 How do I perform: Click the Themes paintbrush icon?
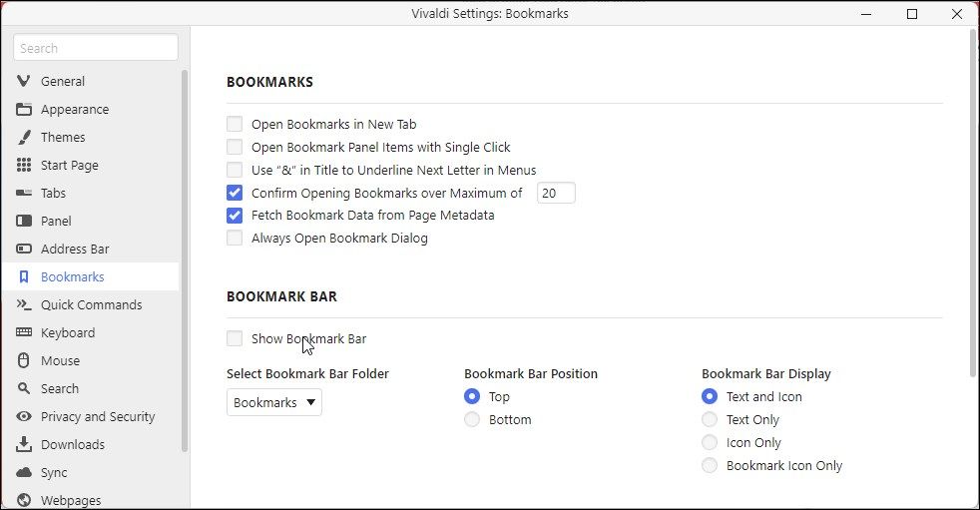(x=24, y=138)
